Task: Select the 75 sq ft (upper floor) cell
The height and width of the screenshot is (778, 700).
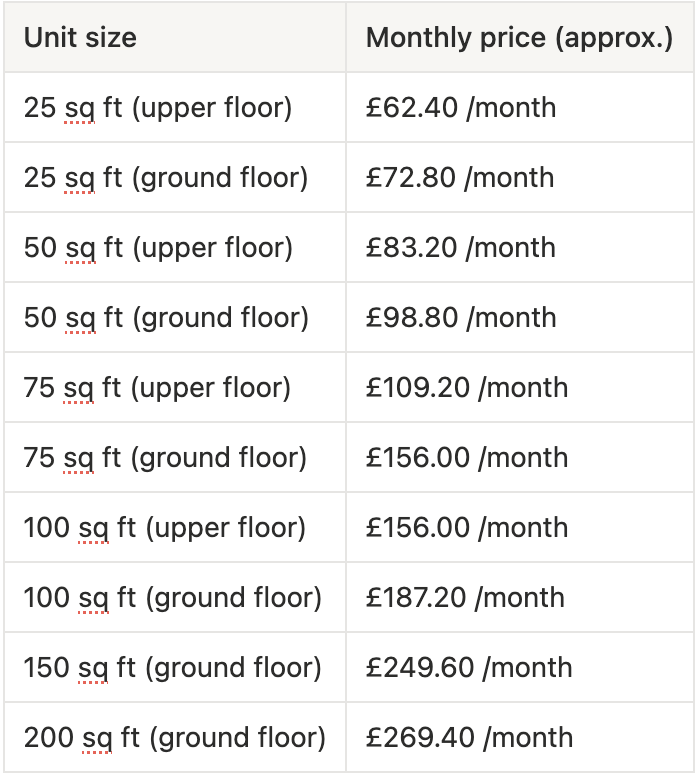Action: click(175, 387)
